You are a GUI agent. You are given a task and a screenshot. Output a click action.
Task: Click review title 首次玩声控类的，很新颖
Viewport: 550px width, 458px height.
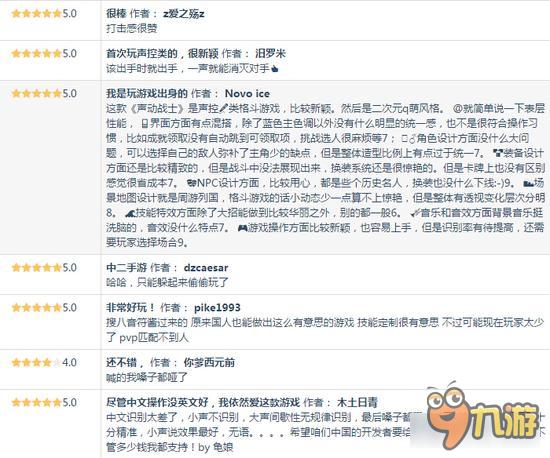[x=162, y=54]
